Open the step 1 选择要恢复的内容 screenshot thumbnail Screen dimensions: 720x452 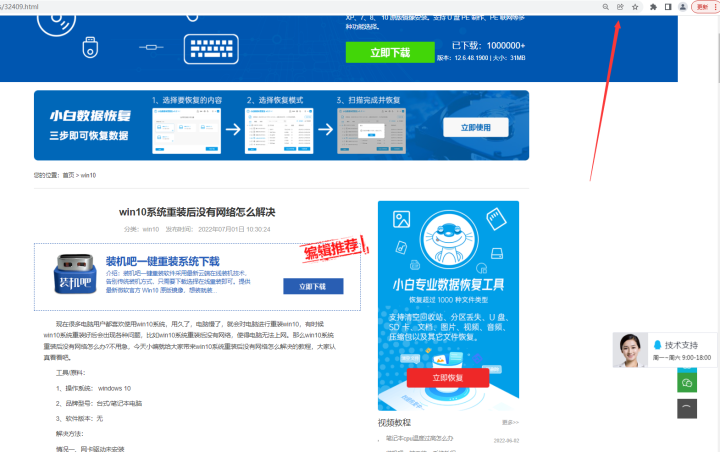(x=186, y=131)
